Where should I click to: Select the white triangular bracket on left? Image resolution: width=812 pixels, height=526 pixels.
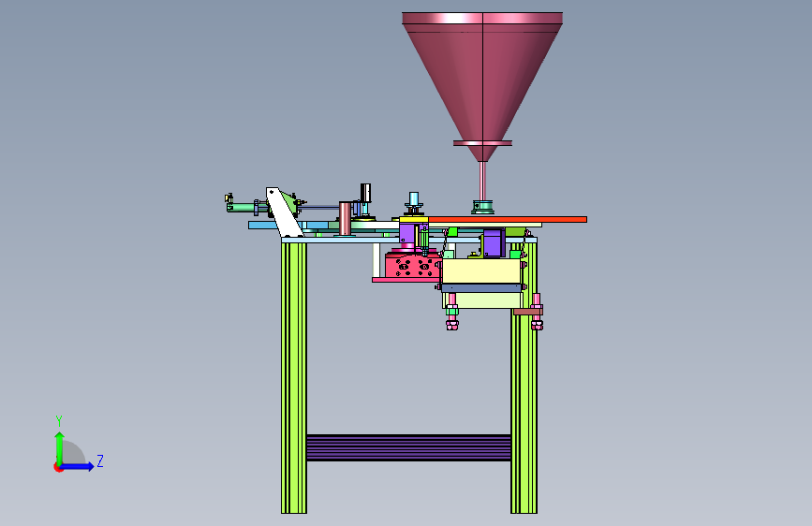(x=283, y=212)
